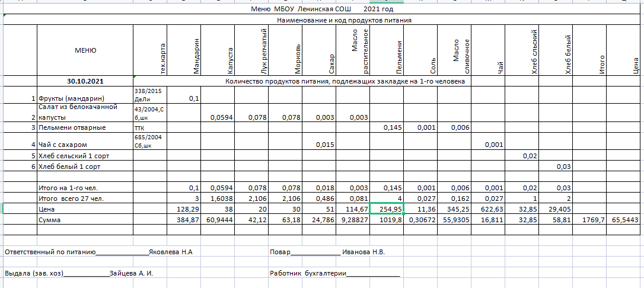This screenshot has width=644, height=288.
Task: Select the 'Чай с сахаром' cell
Action: (x=62, y=145)
